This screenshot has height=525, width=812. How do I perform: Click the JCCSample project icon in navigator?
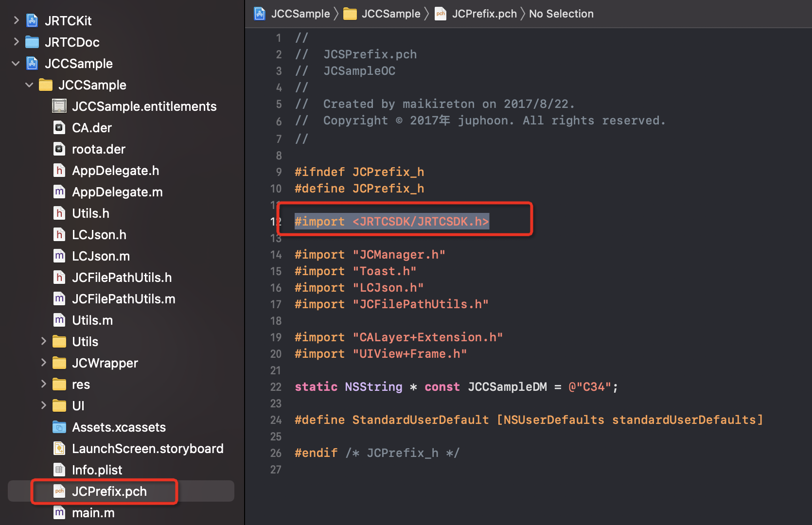pyautogui.click(x=32, y=63)
